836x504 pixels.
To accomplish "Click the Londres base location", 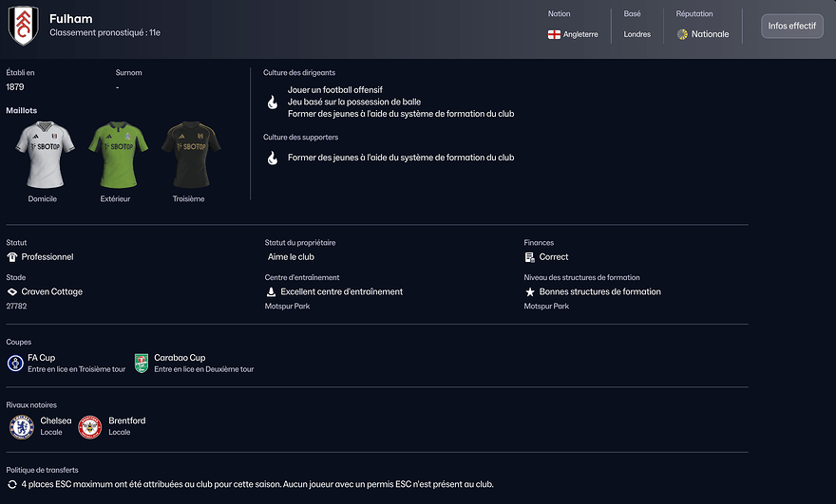I will click(x=637, y=34).
